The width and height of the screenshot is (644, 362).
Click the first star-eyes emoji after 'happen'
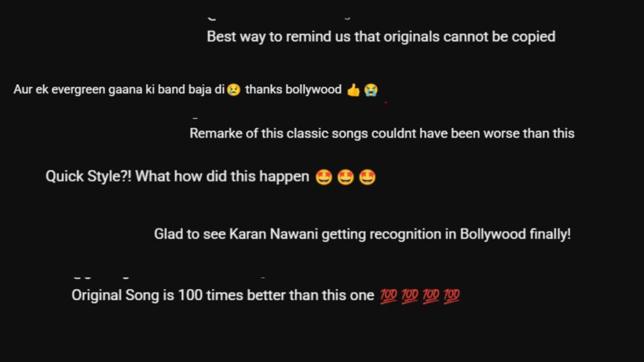(x=324, y=177)
